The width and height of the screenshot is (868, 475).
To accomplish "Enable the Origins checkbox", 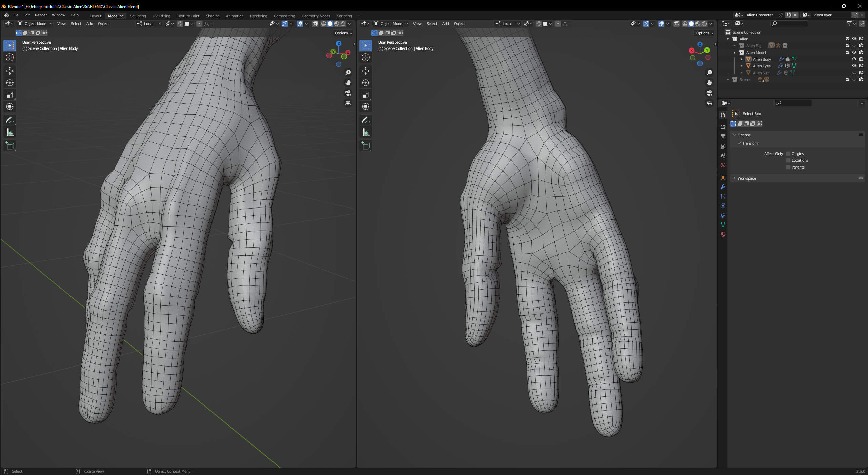I will click(788, 154).
